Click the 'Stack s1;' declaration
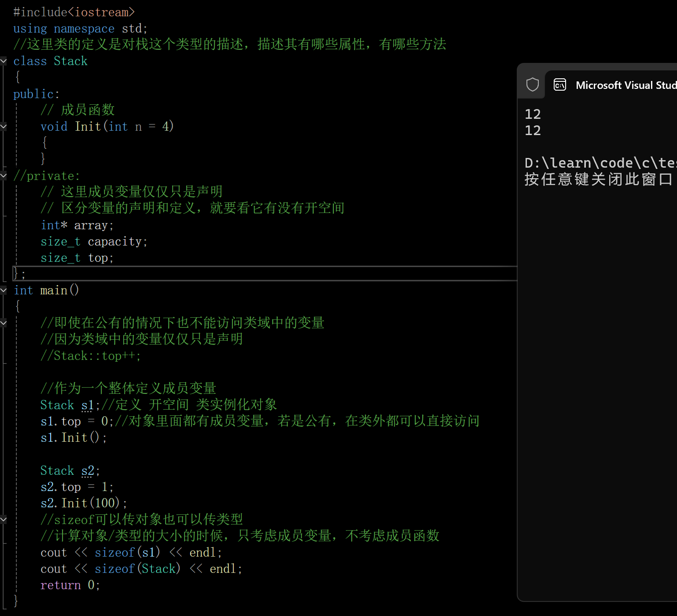Image resolution: width=677 pixels, height=616 pixels. (70, 405)
